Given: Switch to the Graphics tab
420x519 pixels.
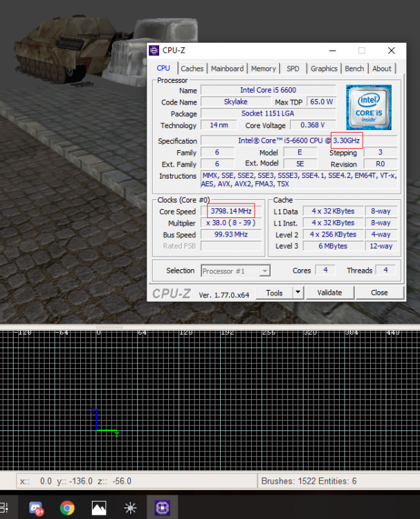Looking at the screenshot, I should (x=324, y=69).
